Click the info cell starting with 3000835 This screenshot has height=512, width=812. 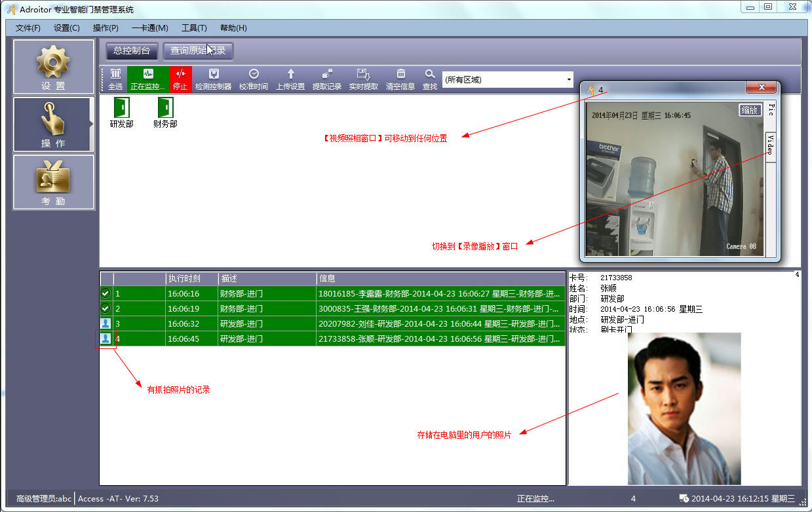point(440,308)
